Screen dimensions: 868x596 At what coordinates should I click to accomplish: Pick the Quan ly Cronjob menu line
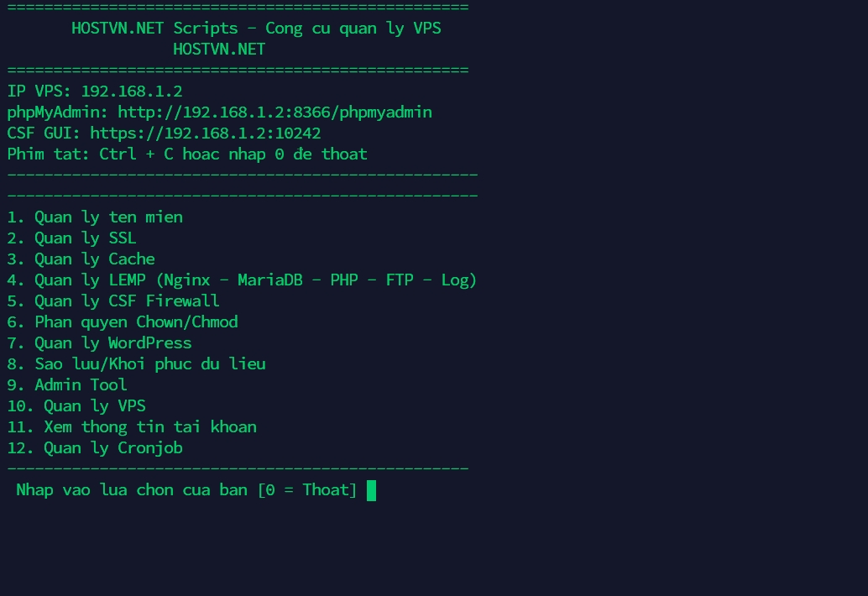click(95, 448)
